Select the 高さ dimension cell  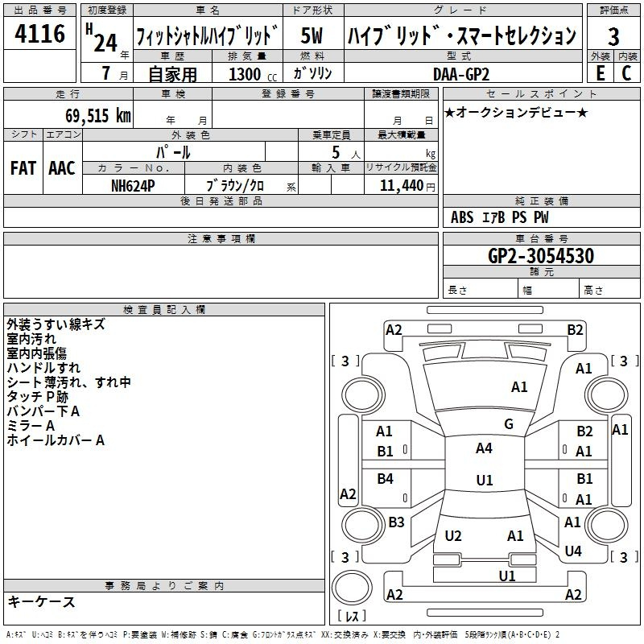click(609, 288)
